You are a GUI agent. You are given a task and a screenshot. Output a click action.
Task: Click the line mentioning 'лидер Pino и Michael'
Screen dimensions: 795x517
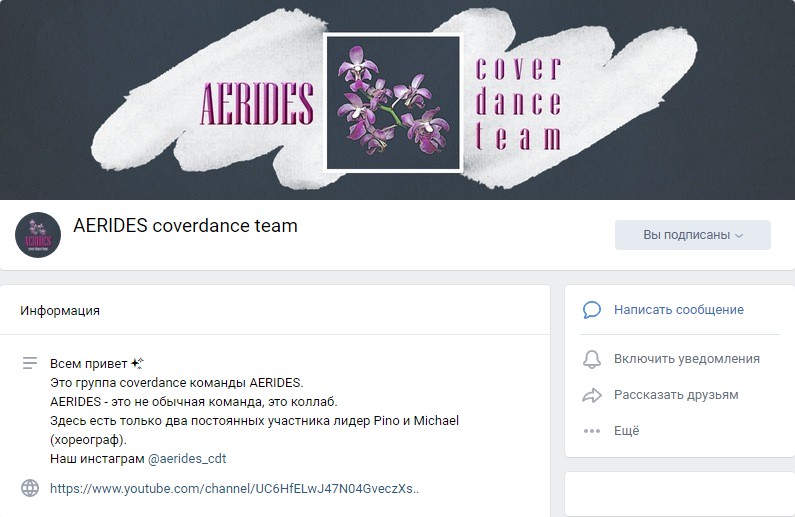pos(254,421)
